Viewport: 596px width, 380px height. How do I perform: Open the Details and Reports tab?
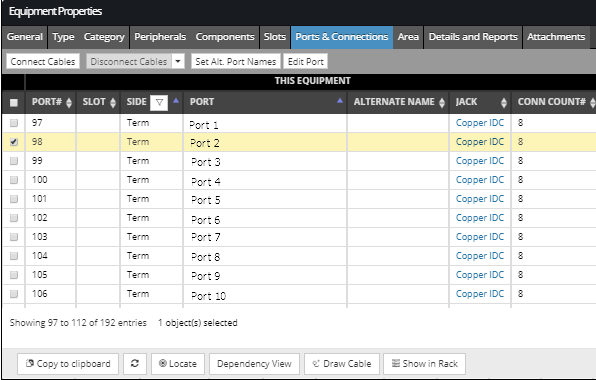(473, 37)
